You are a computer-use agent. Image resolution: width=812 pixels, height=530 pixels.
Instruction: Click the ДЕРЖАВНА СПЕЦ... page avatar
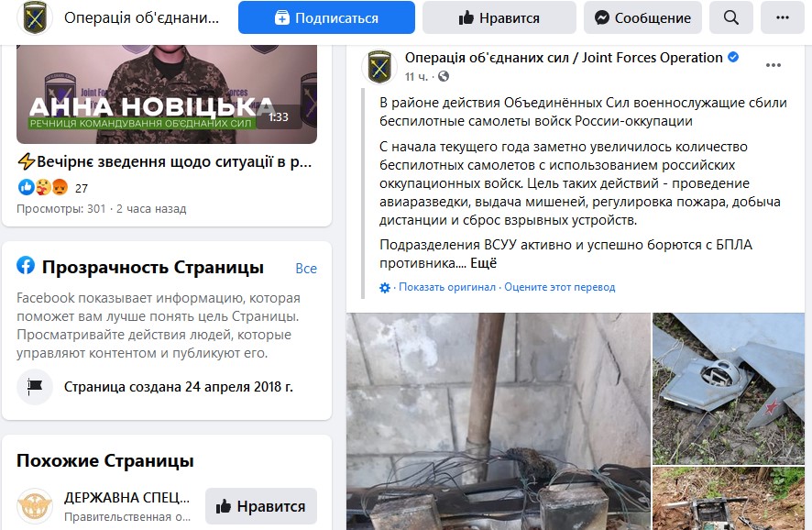[35, 505]
